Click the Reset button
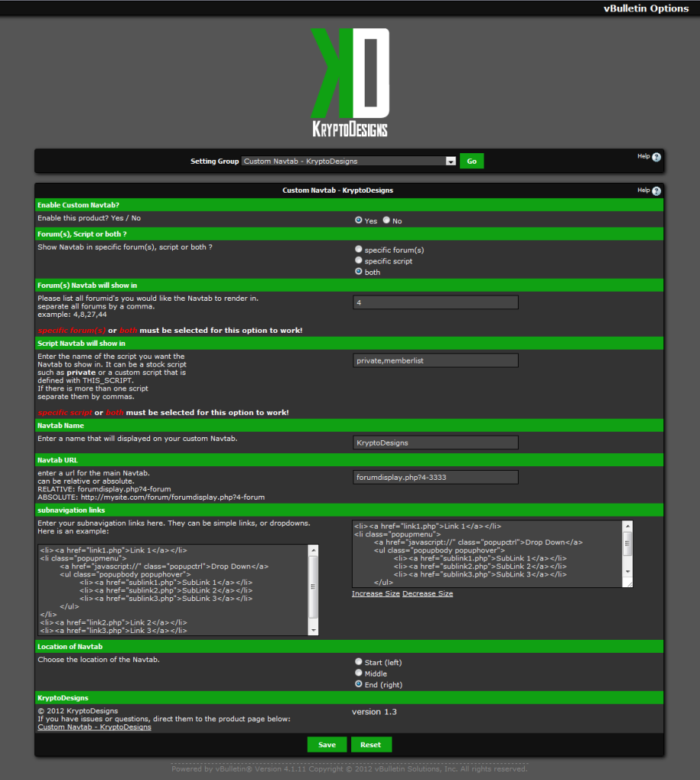700x780 pixels. click(371, 745)
